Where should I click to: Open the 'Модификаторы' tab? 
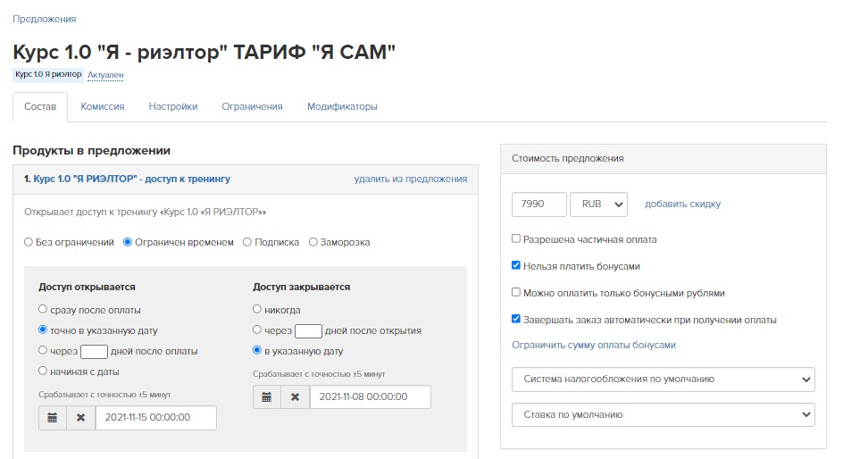click(342, 107)
